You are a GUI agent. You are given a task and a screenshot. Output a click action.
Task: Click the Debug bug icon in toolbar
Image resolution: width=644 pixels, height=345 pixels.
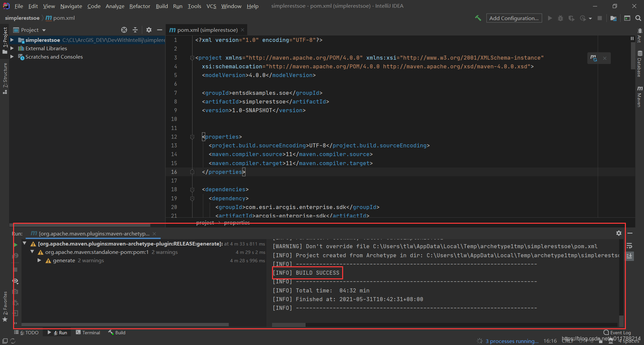560,18
